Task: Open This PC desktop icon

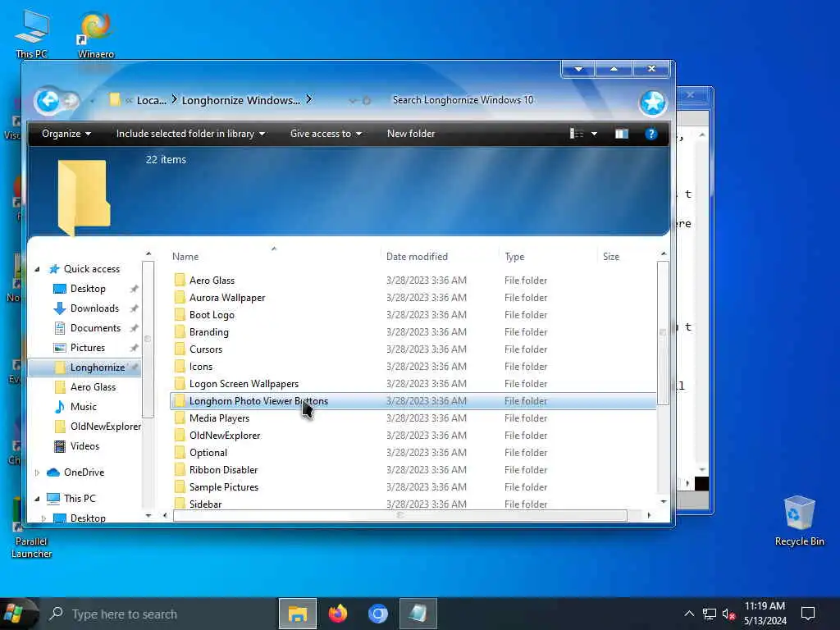Action: (32, 34)
